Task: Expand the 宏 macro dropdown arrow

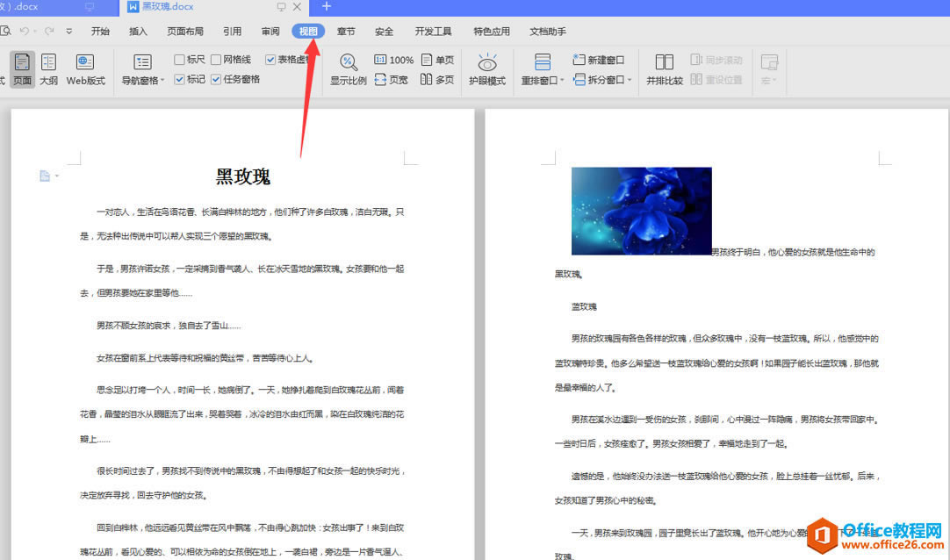Action: pyautogui.click(x=774, y=81)
